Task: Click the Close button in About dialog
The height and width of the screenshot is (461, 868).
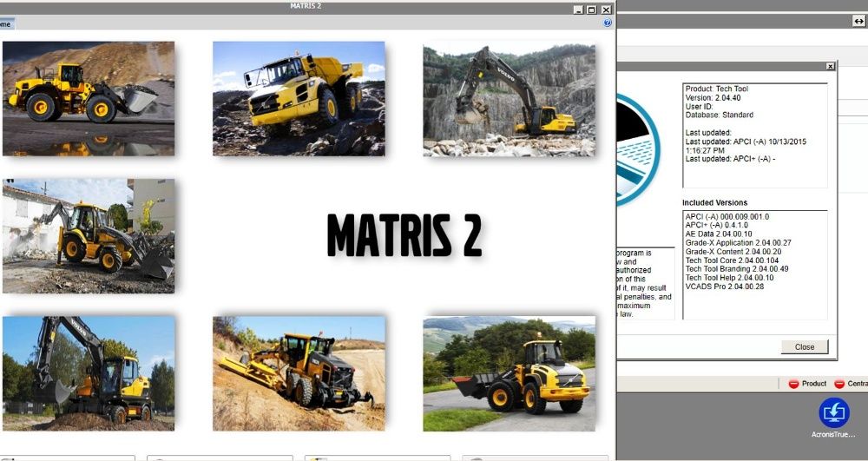Action: tap(805, 347)
